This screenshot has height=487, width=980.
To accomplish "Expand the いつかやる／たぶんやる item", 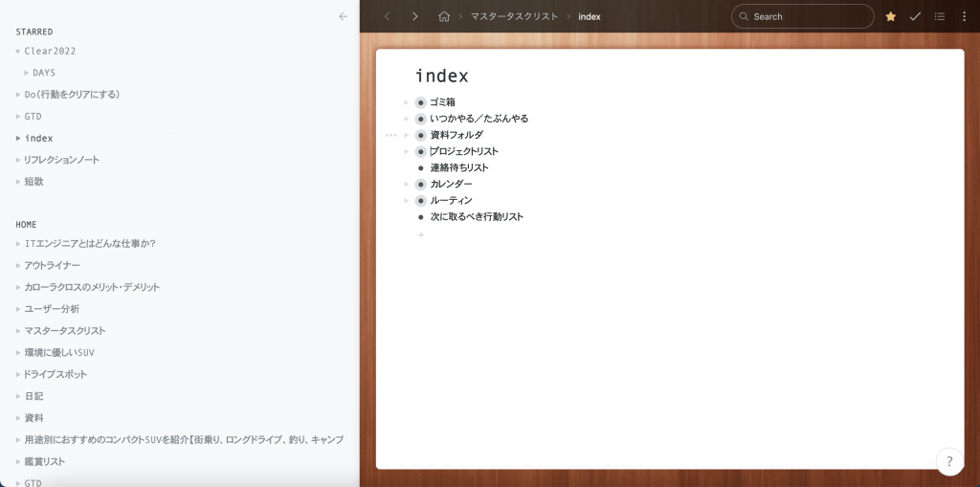I will tap(406, 119).
